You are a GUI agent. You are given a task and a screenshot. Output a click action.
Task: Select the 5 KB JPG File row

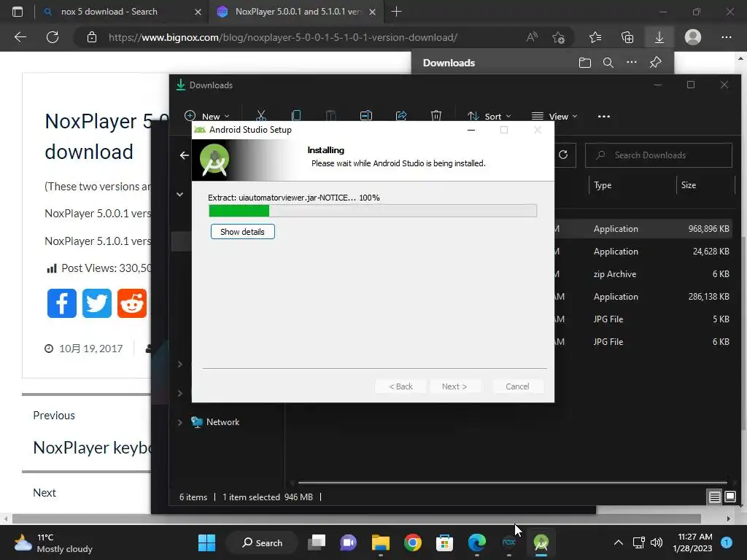click(x=643, y=319)
